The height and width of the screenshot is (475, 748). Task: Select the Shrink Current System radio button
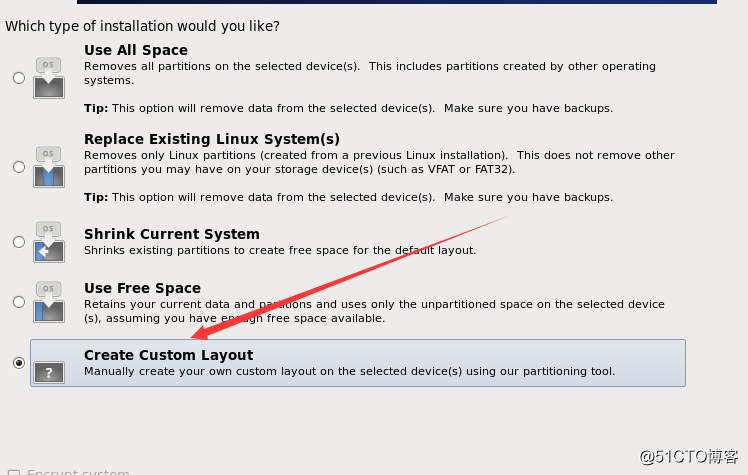pyautogui.click(x=19, y=242)
